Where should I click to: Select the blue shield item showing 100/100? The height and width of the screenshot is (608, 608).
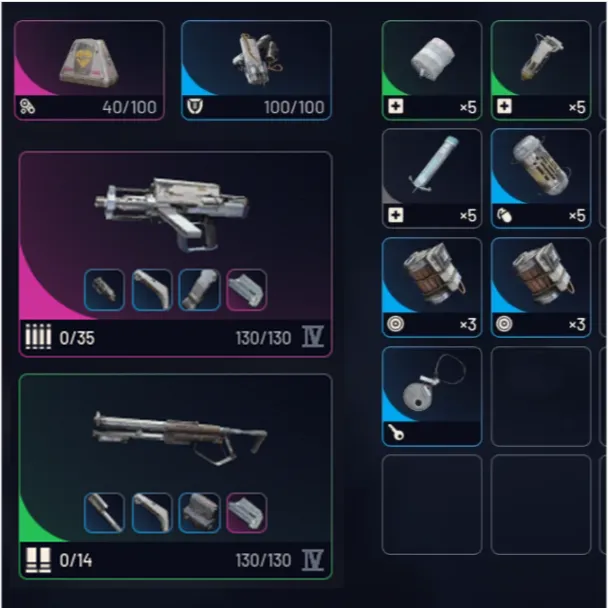pyautogui.click(x=256, y=70)
